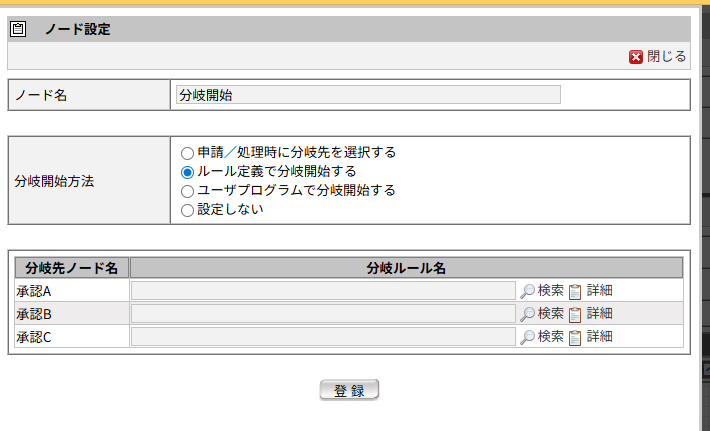Screen dimensions: 710x431
Task: Select ルール定義で分岐開始する radio option
Action: point(187,172)
